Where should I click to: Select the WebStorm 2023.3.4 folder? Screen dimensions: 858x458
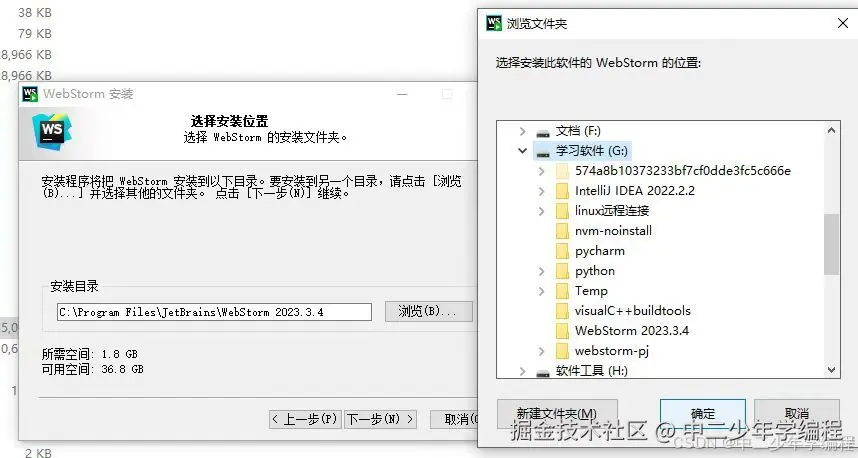(x=631, y=331)
